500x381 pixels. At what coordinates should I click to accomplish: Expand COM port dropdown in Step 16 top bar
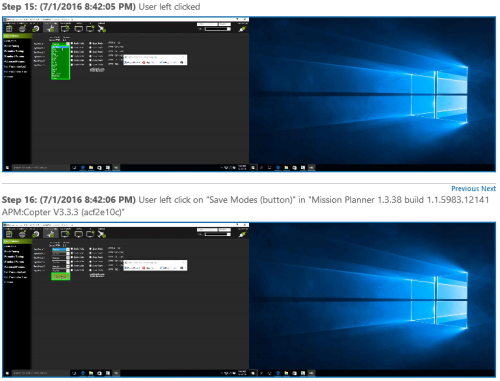[207, 230]
